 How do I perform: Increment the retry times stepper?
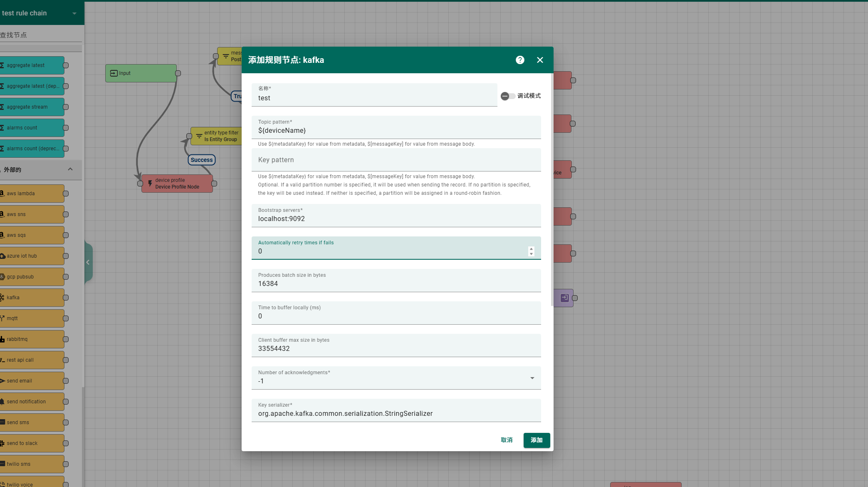531,249
